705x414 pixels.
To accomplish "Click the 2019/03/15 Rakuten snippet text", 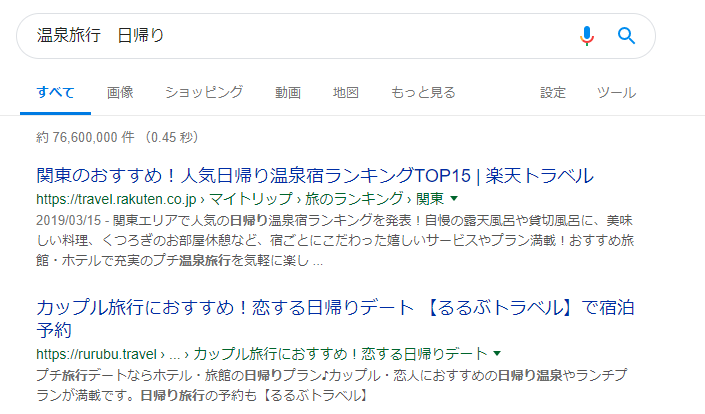I will [335, 240].
